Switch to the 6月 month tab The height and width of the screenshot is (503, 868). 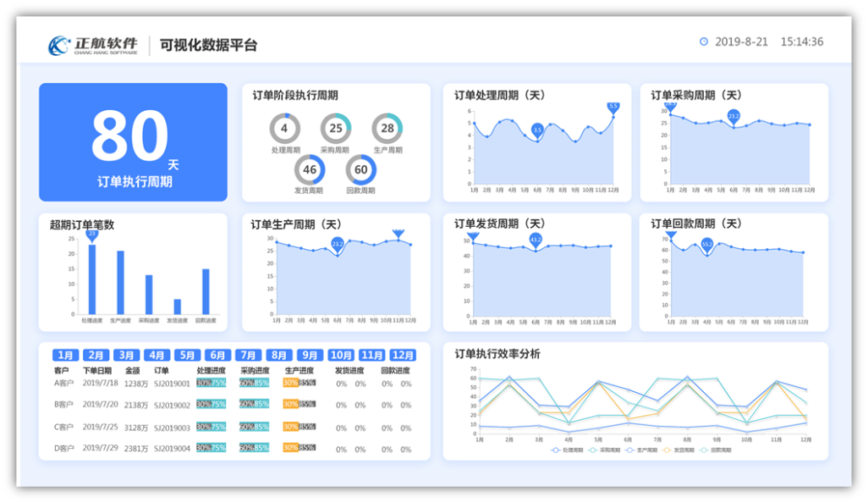coord(217,356)
